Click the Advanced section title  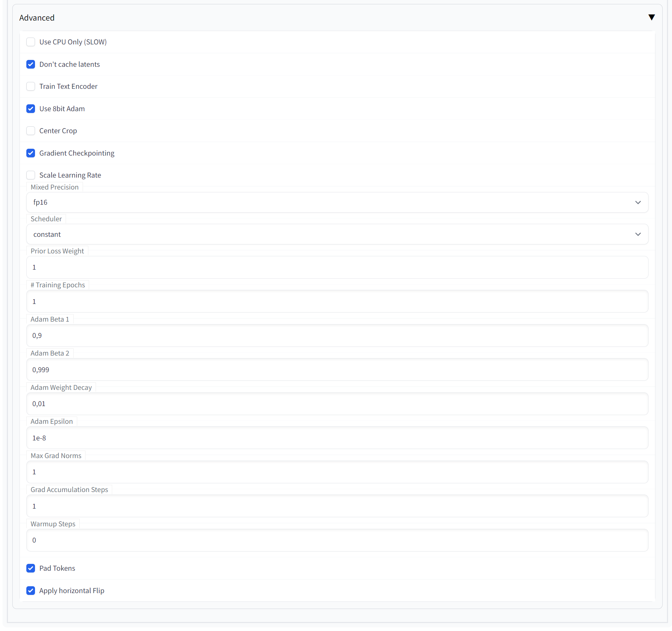[x=37, y=18]
